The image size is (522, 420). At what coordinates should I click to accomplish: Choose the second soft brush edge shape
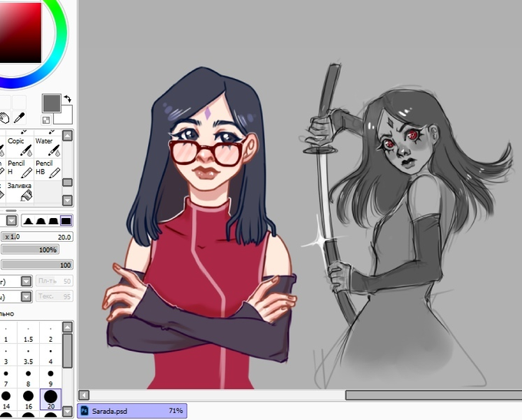pos(40,220)
